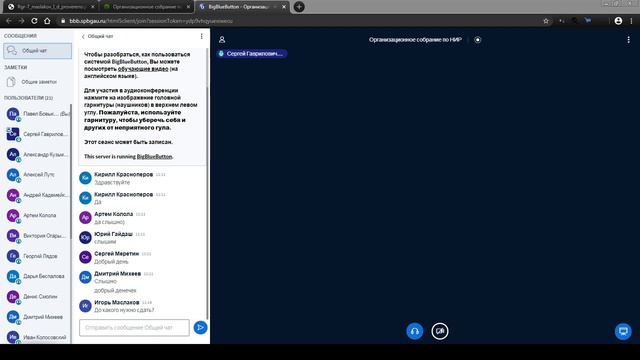Open Общие заметки shared notes
The width and height of the screenshot is (640, 360).
38,82
